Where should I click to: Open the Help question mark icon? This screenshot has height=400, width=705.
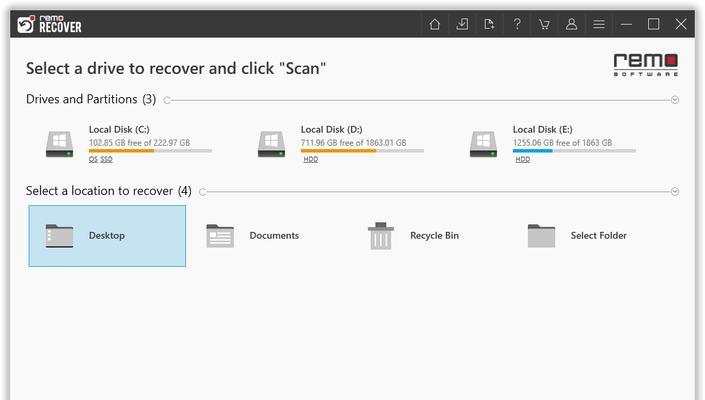point(517,24)
